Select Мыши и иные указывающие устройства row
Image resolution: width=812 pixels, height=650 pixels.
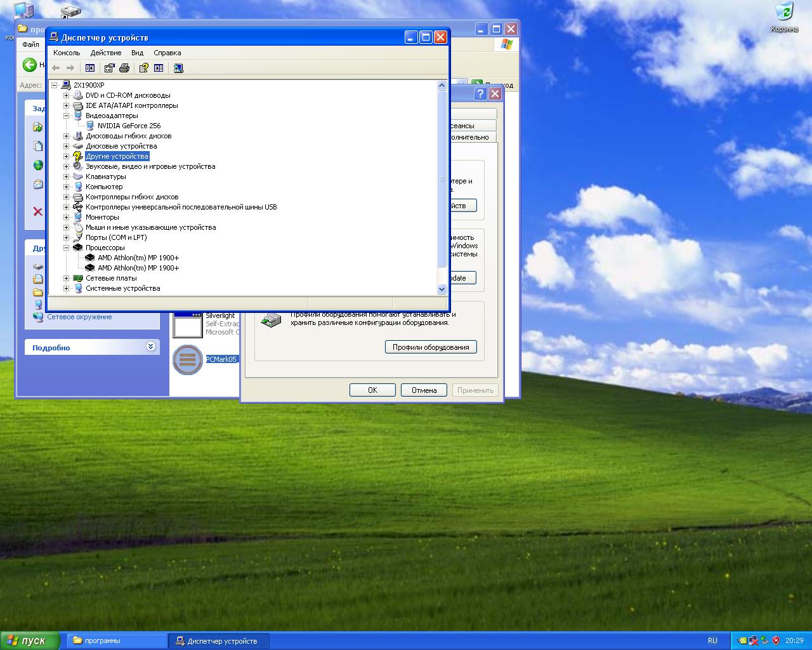click(x=151, y=227)
